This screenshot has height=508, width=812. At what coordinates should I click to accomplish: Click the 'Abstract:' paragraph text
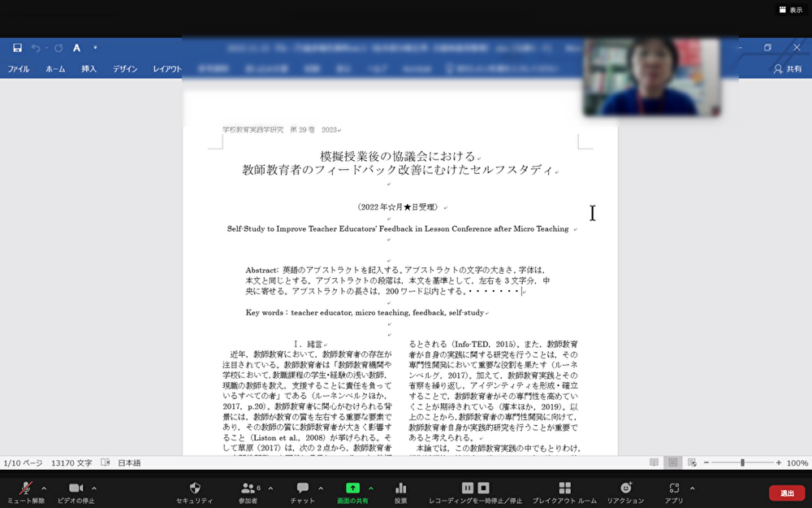[x=398, y=280]
